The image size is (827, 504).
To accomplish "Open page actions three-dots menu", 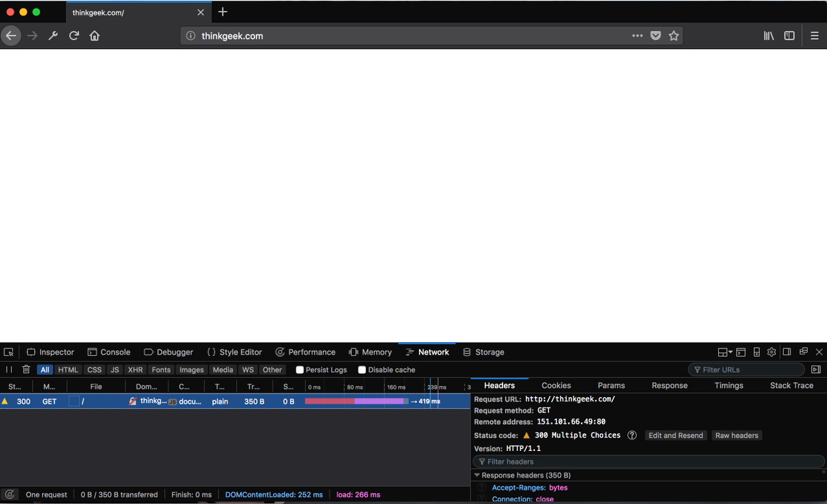I will 637,36.
